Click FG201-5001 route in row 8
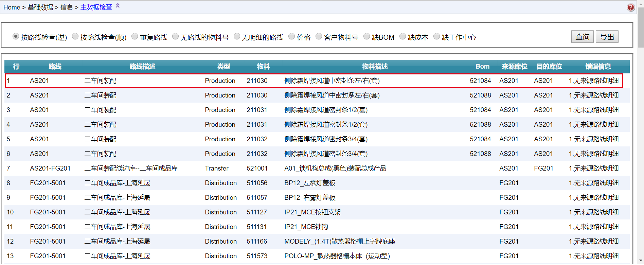The image size is (644, 265). [48, 183]
